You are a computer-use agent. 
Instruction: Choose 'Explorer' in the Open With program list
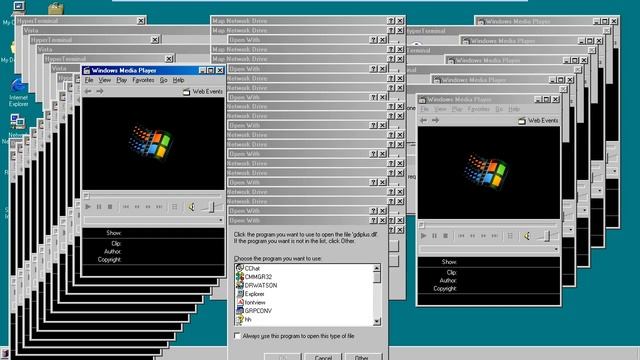pos(254,294)
